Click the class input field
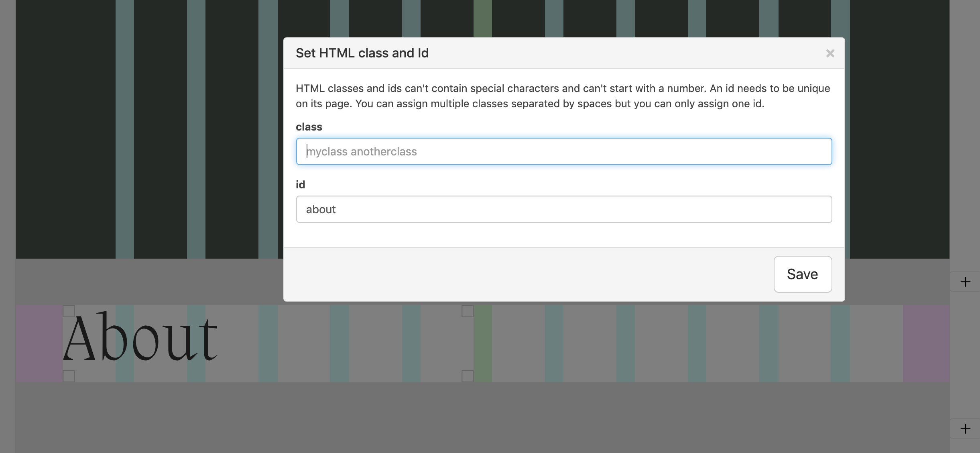Screen dimensions: 980x453 564,151
